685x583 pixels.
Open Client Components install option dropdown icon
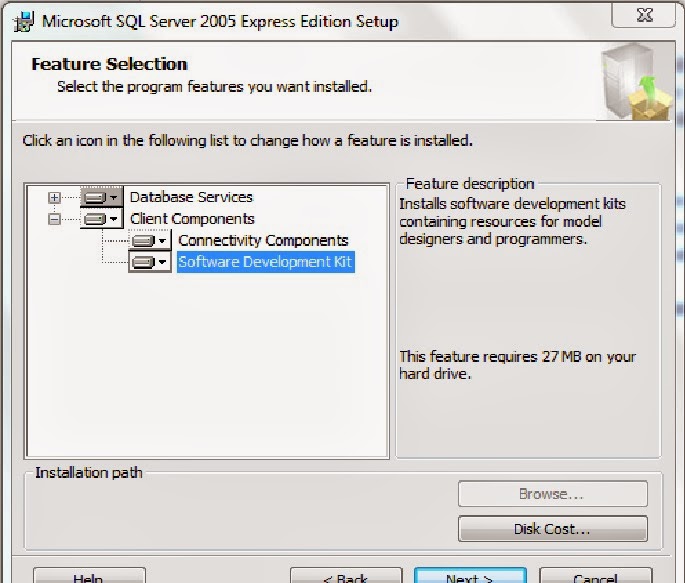tap(102, 219)
